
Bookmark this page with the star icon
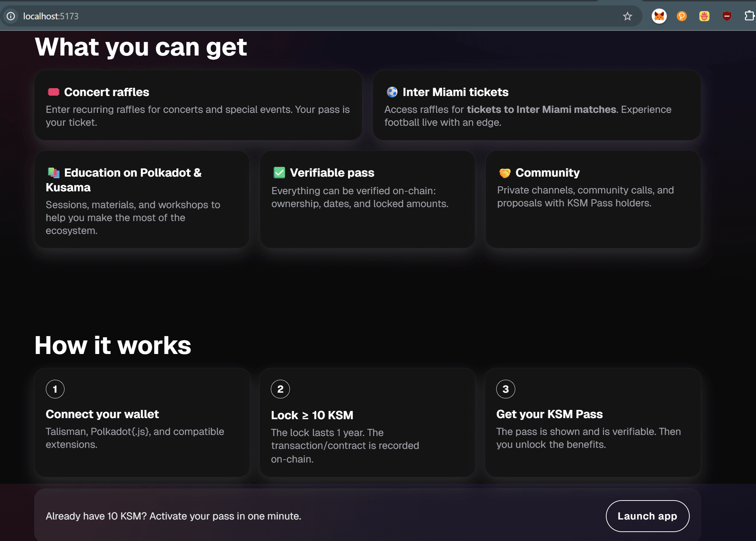point(627,16)
